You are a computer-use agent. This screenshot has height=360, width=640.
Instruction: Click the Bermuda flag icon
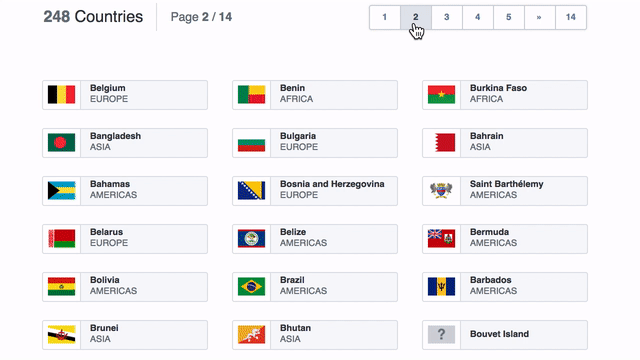click(441, 238)
